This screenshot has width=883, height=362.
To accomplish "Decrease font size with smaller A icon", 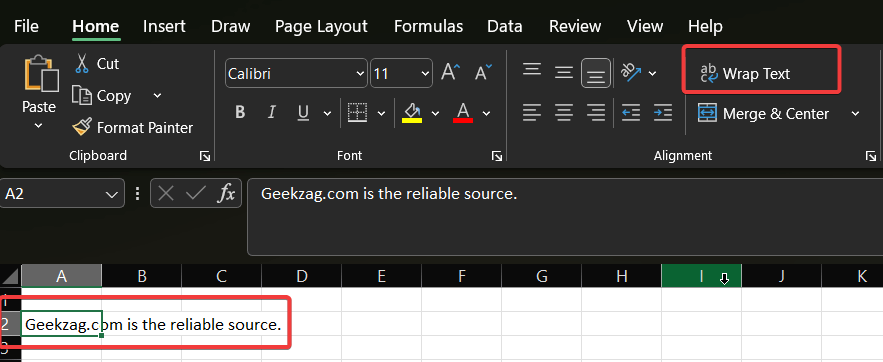I will [x=483, y=73].
